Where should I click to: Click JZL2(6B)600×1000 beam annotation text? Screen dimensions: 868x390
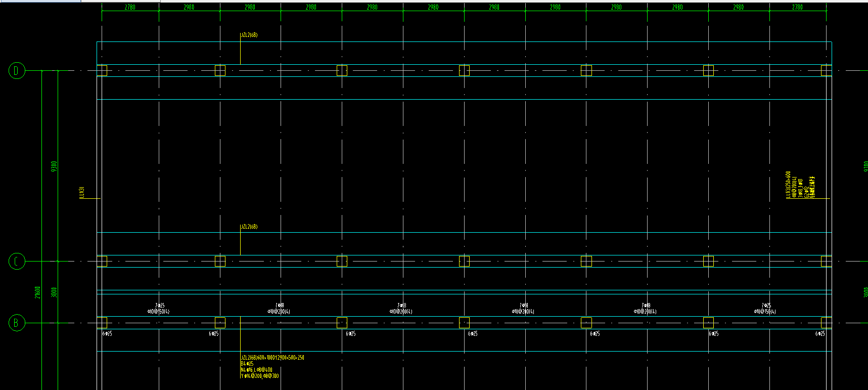tap(272, 358)
